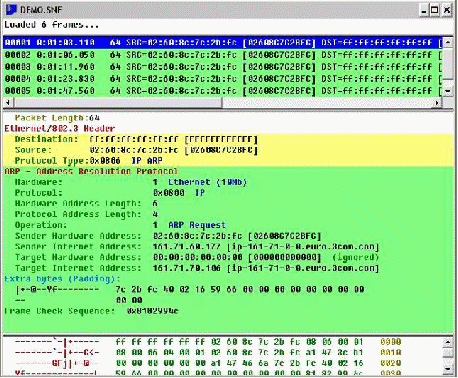Image resolution: width=458 pixels, height=378 pixels.
Task: Click the Target Hardware Address line
Action: tap(197, 257)
